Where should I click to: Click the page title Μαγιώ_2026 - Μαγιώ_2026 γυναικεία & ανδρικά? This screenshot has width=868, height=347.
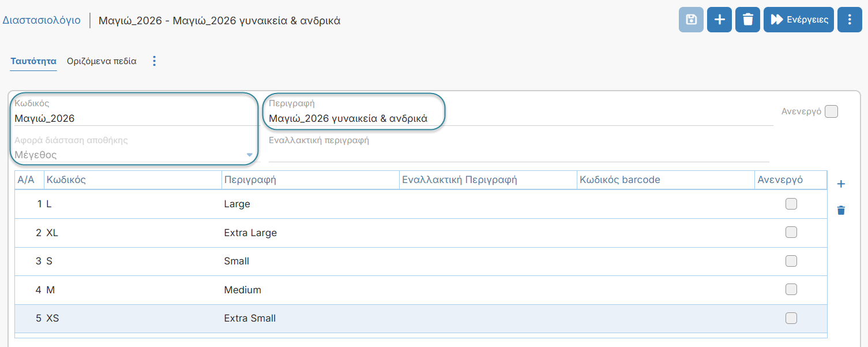coord(220,20)
